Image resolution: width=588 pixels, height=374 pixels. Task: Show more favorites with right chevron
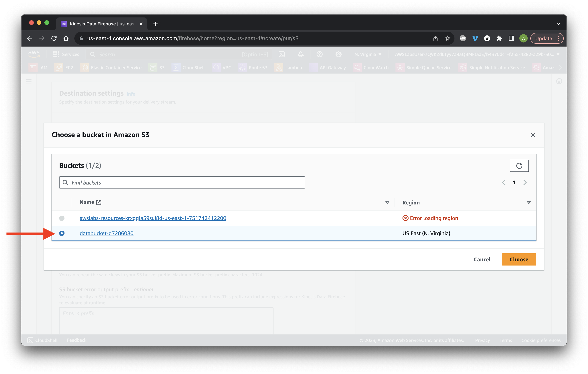560,68
